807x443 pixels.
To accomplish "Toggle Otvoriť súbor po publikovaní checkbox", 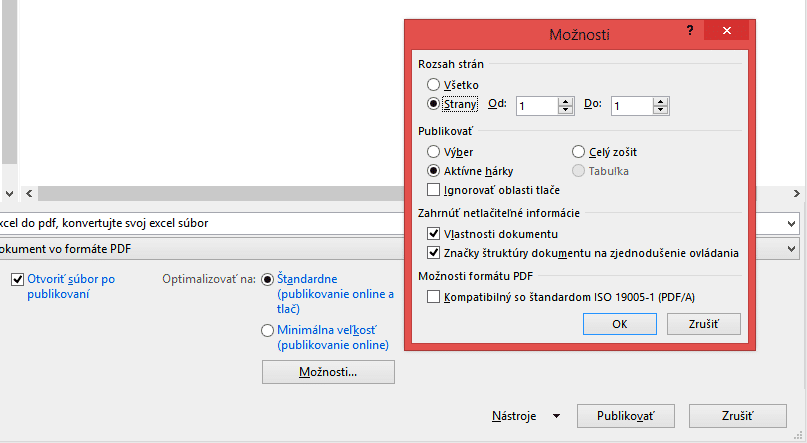I will coord(17,279).
